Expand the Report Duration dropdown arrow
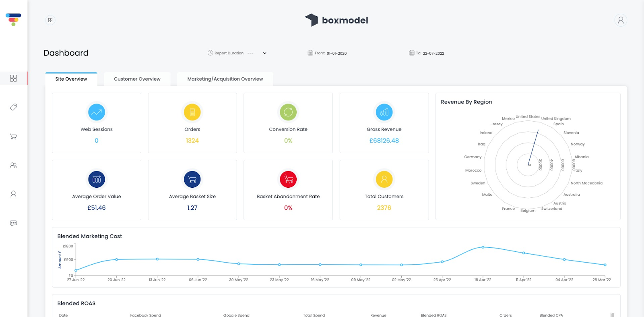This screenshot has width=644, height=317. point(265,53)
